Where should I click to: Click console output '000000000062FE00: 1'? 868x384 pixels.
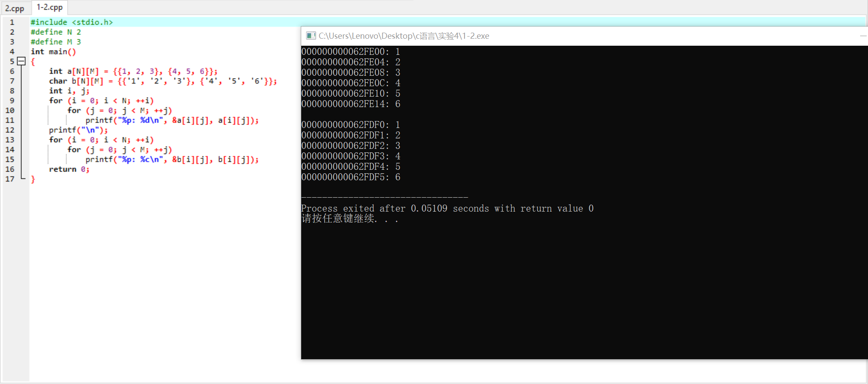point(351,51)
